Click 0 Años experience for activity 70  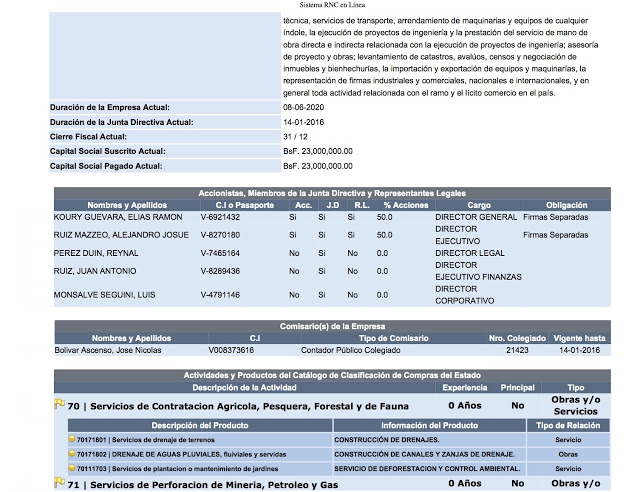coord(464,405)
